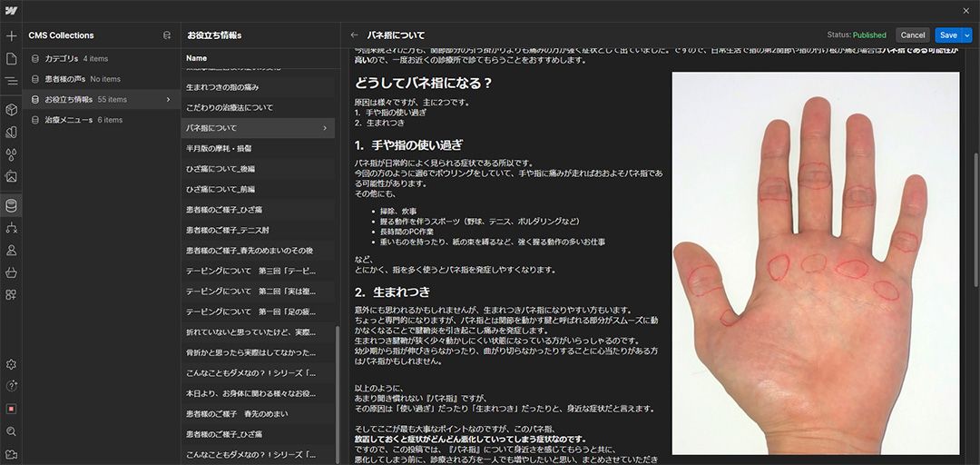Open site Settings gear icon
Screen dimensions: 980x465
11,364
